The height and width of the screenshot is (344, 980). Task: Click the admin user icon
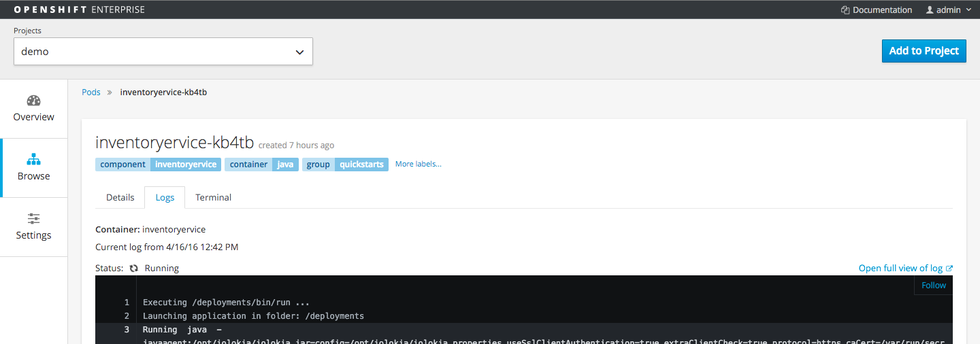click(930, 10)
